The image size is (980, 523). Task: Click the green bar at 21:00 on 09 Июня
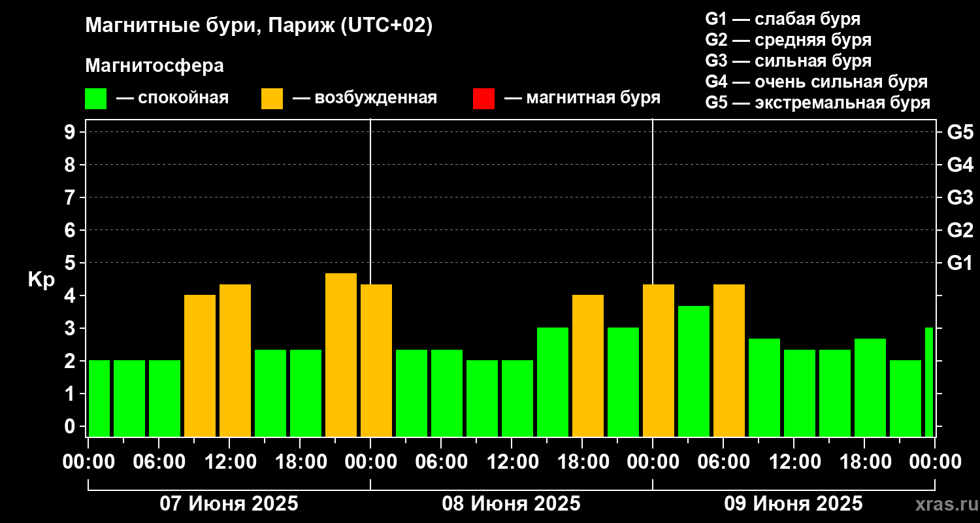906,398
